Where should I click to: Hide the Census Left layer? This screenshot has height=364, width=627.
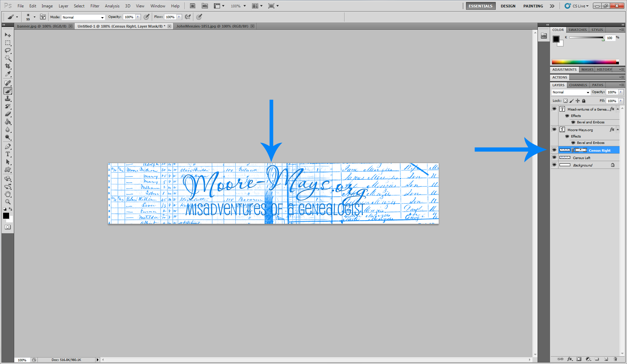pos(554,157)
